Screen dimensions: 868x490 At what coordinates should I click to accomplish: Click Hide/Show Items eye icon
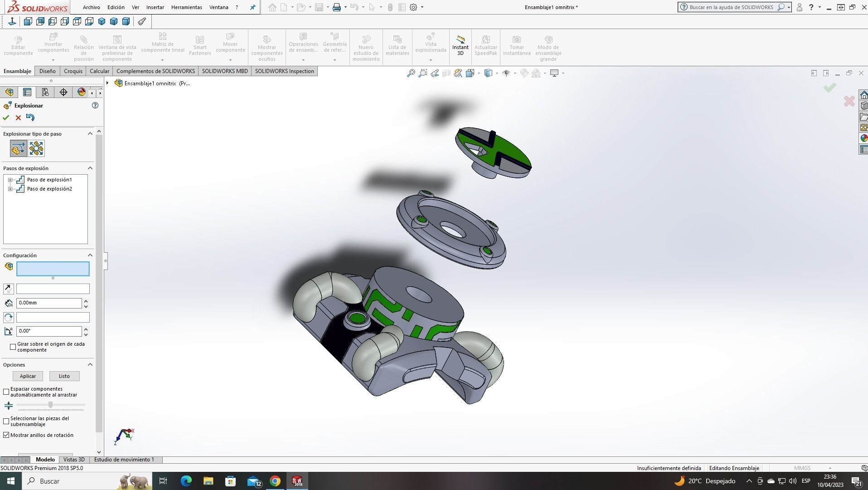(x=506, y=73)
